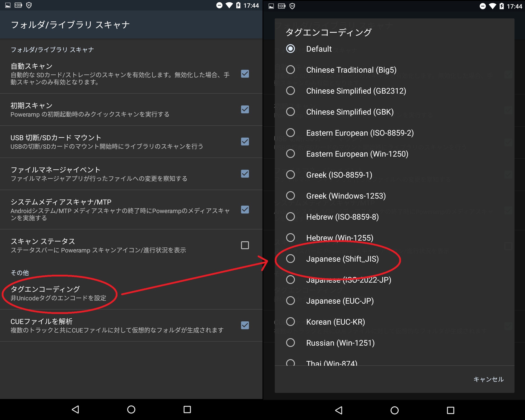525x420 pixels.
Task: Enable the スキャン ステータス checkbox
Action: 245,245
